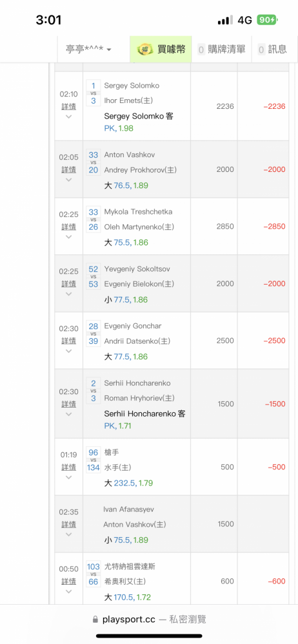298x644 pixels.
Task: Expand details chevron under the 01:19 row
Action: click(x=69, y=477)
